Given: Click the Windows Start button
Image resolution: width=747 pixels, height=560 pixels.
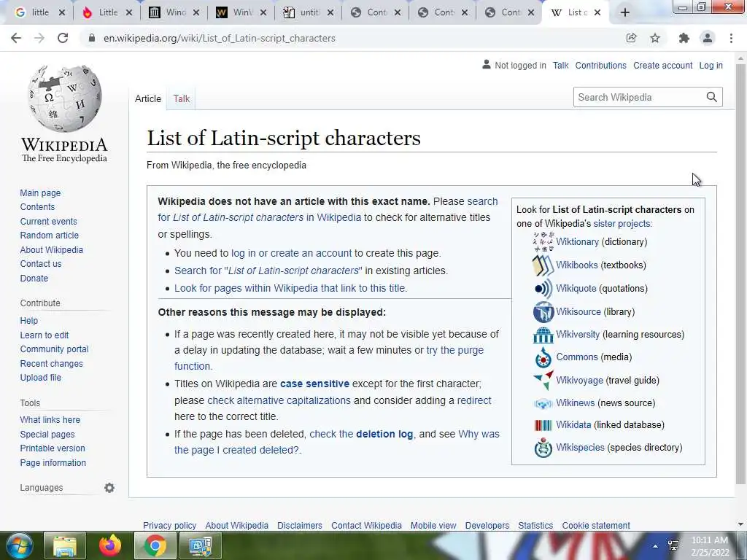Looking at the screenshot, I should coord(18,545).
